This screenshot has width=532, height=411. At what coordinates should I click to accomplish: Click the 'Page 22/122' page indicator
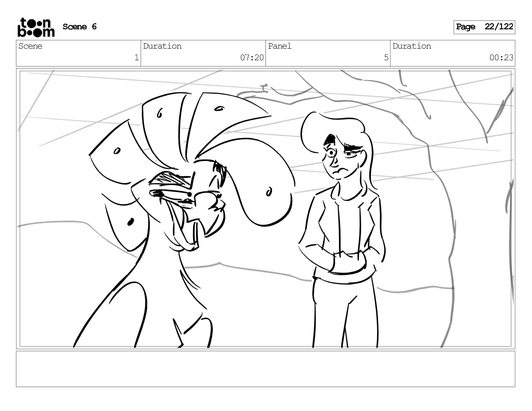coord(484,27)
